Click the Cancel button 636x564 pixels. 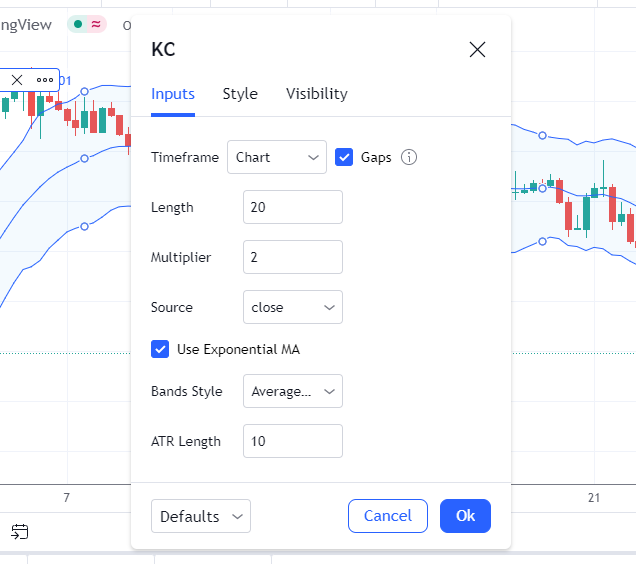coord(387,516)
